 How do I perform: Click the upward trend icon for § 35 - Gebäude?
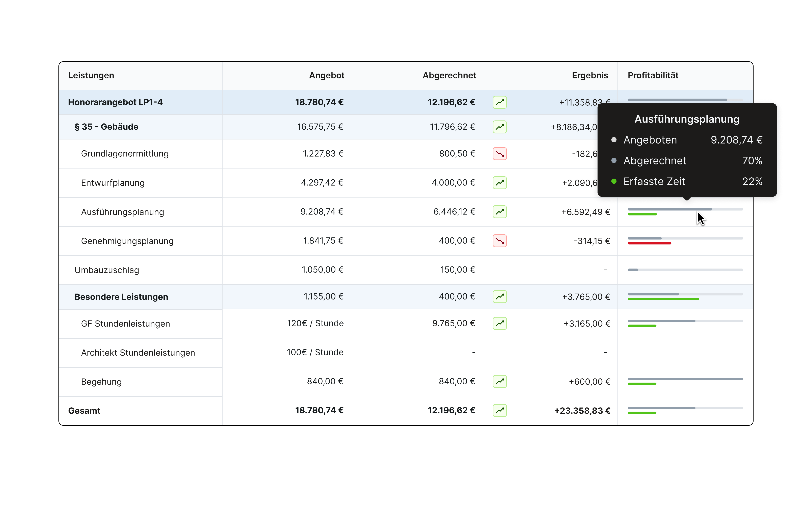(x=499, y=127)
